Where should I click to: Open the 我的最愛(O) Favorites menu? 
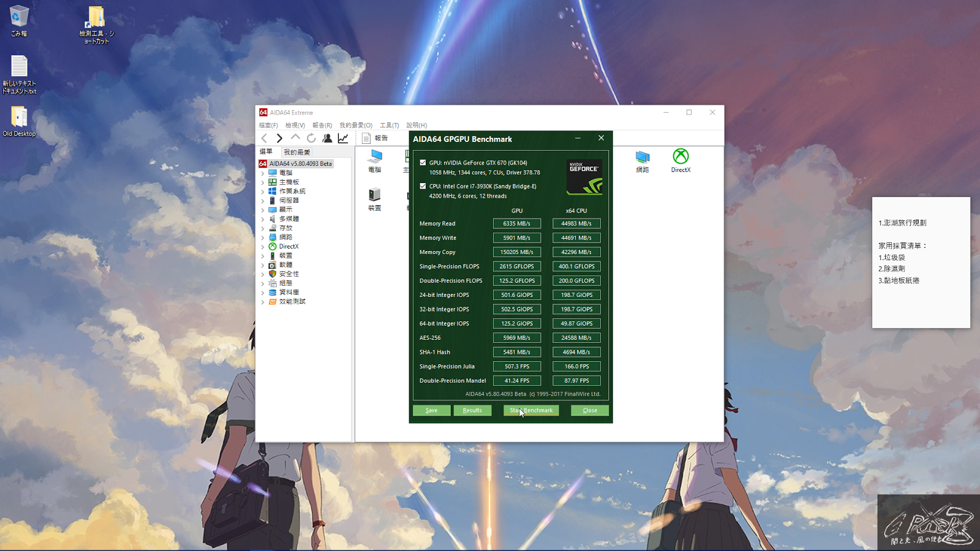pyautogui.click(x=356, y=126)
